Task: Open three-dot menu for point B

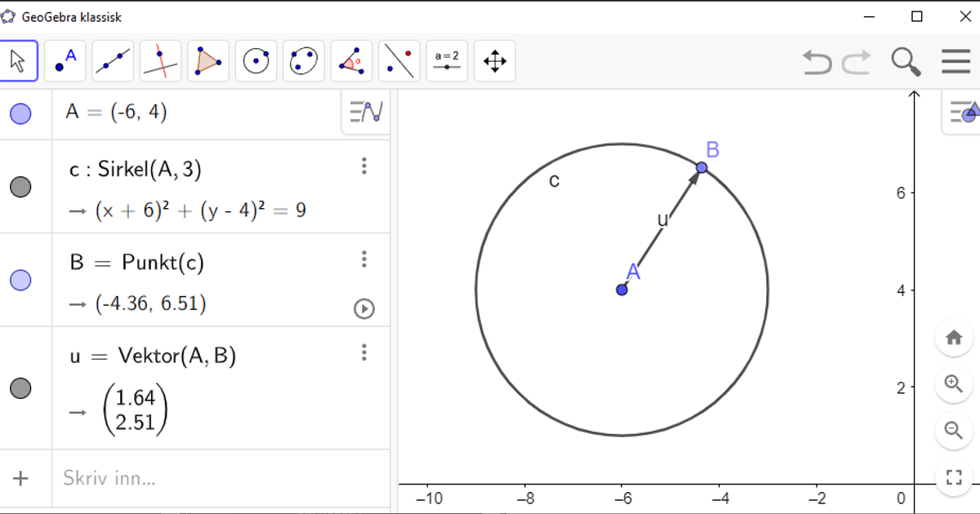Action: click(364, 259)
